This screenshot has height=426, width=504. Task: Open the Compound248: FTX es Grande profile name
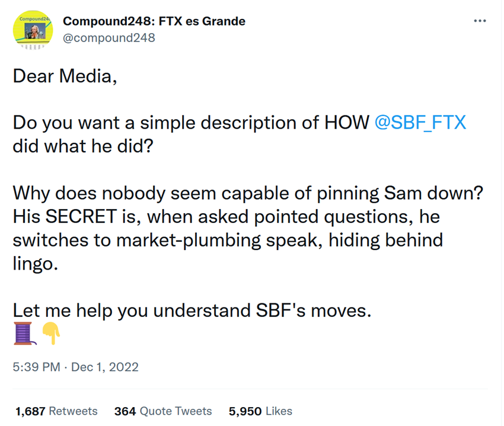(154, 21)
